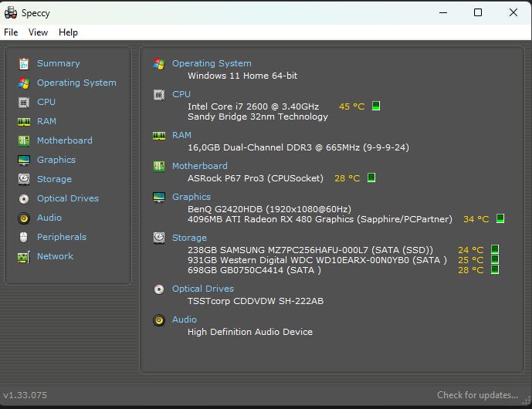532x409 pixels.
Task: Select Operating System in the sidebar list
Action: [x=76, y=83]
